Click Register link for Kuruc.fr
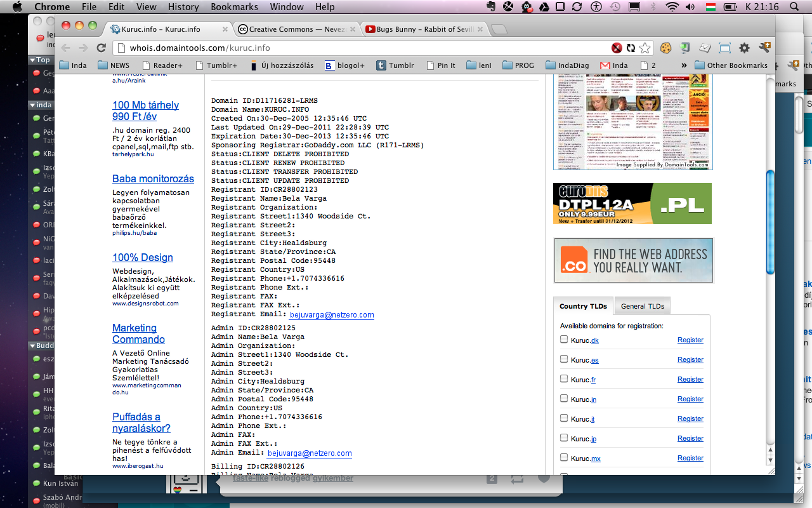This screenshot has width=812, height=508. 690,379
